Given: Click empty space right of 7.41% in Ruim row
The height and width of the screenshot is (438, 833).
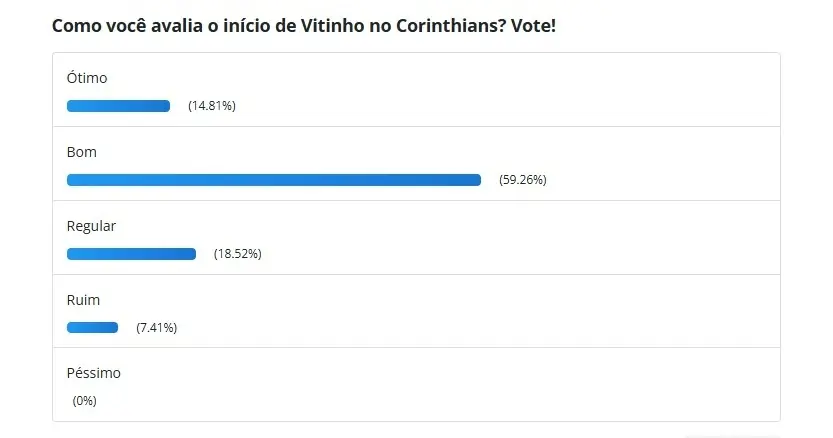Looking at the screenshot, I should pyautogui.click(x=470, y=328).
